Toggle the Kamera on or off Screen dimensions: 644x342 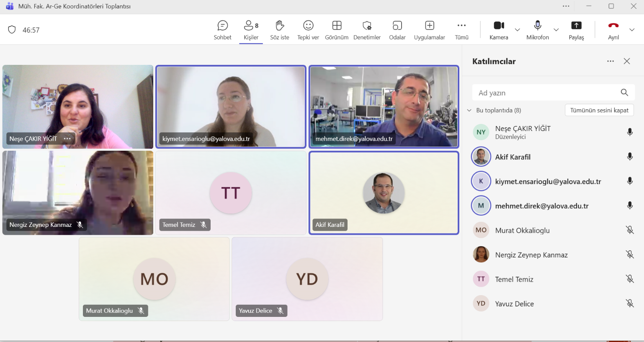tap(499, 30)
